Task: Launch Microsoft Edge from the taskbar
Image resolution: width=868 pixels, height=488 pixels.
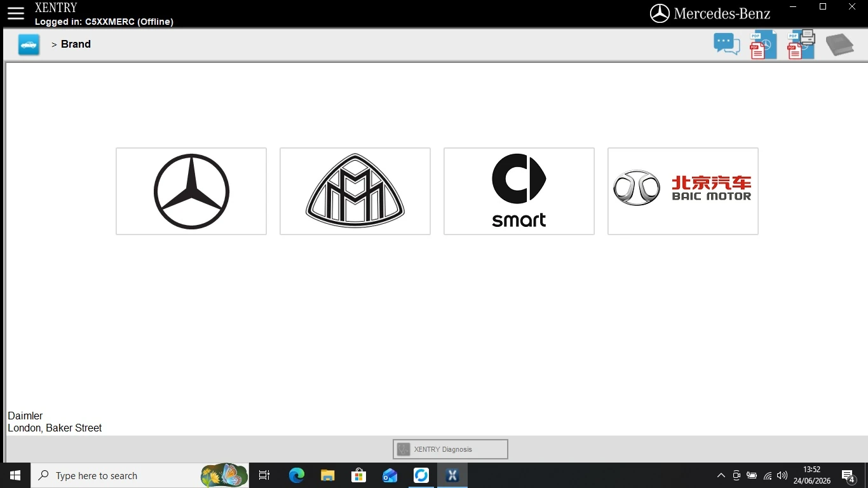Action: click(296, 475)
